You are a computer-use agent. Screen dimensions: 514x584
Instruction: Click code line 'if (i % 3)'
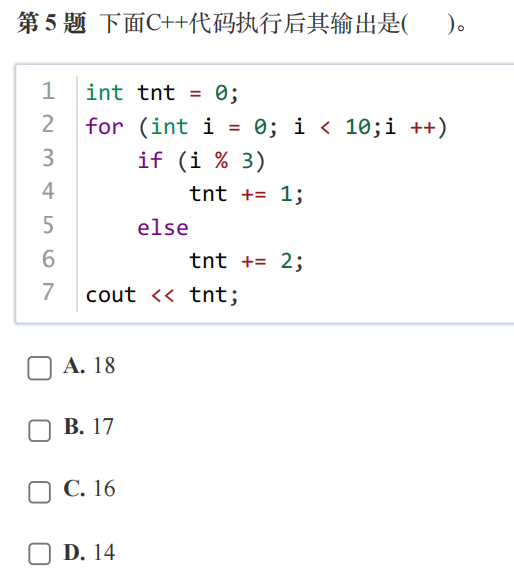201,161
